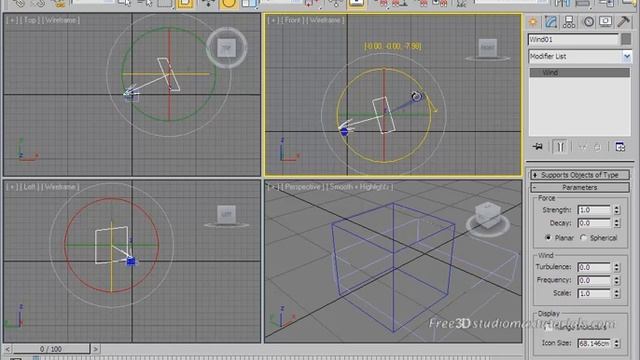The height and width of the screenshot is (360, 640).
Task: Click the 0 / 100 time slider
Action: point(51,349)
